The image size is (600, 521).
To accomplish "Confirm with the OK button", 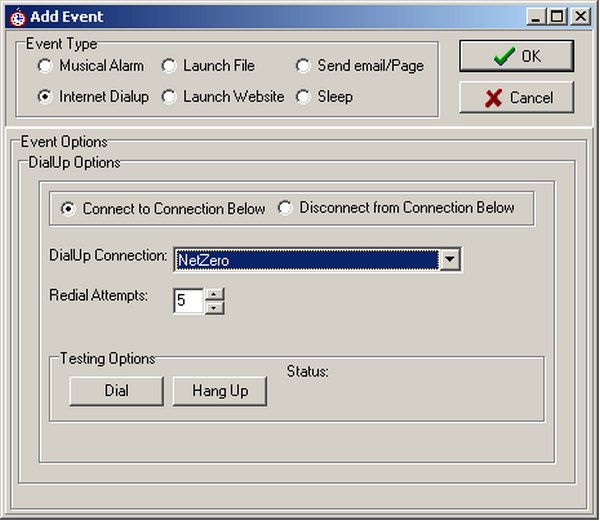I will [x=517, y=56].
